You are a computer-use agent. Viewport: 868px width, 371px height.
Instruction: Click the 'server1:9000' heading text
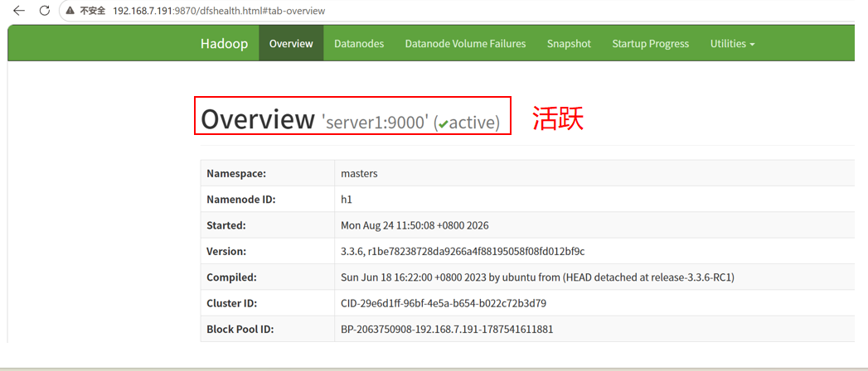point(375,123)
